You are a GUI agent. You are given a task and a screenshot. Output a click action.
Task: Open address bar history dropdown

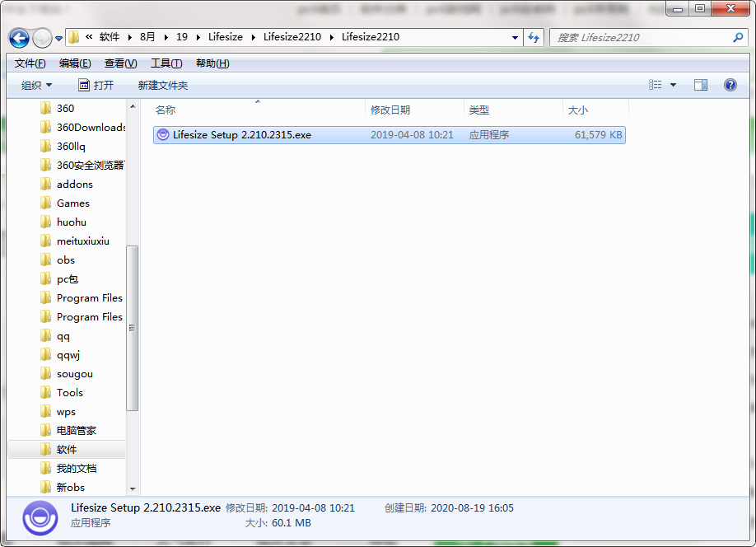coord(515,38)
